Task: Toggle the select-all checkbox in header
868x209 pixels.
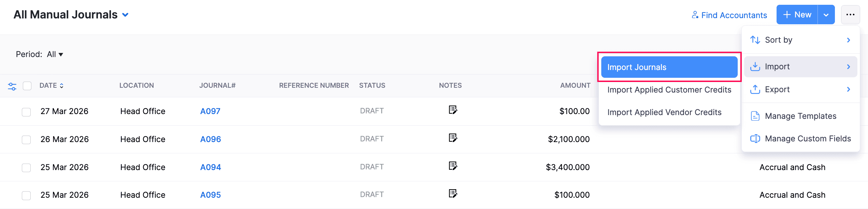Action: tap(27, 86)
